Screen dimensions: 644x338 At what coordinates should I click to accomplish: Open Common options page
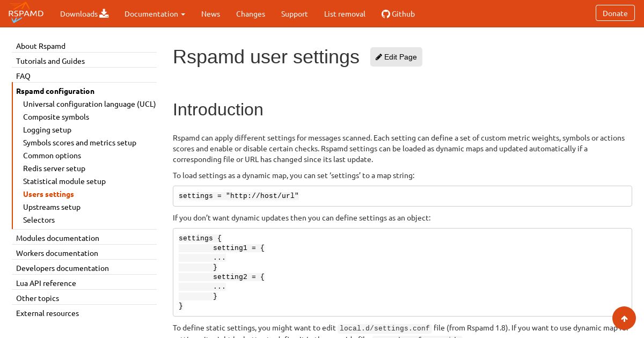[52, 156]
